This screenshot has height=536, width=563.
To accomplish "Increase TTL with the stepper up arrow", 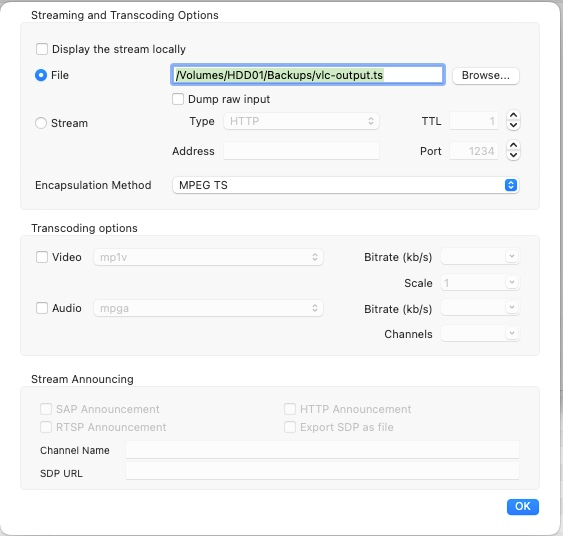I will [x=513, y=116].
